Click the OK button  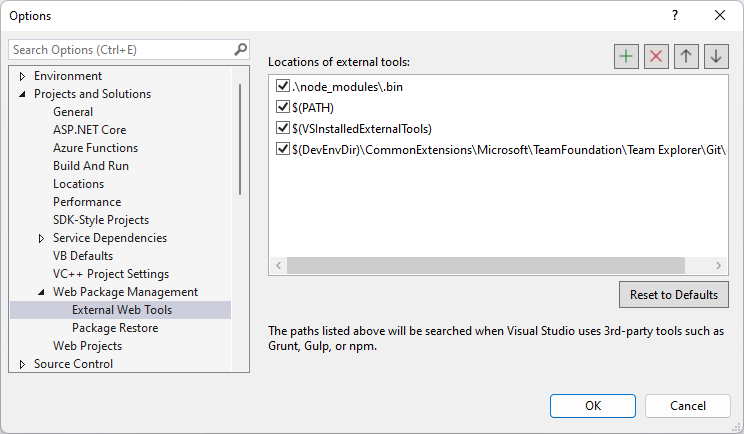pyautogui.click(x=593, y=406)
